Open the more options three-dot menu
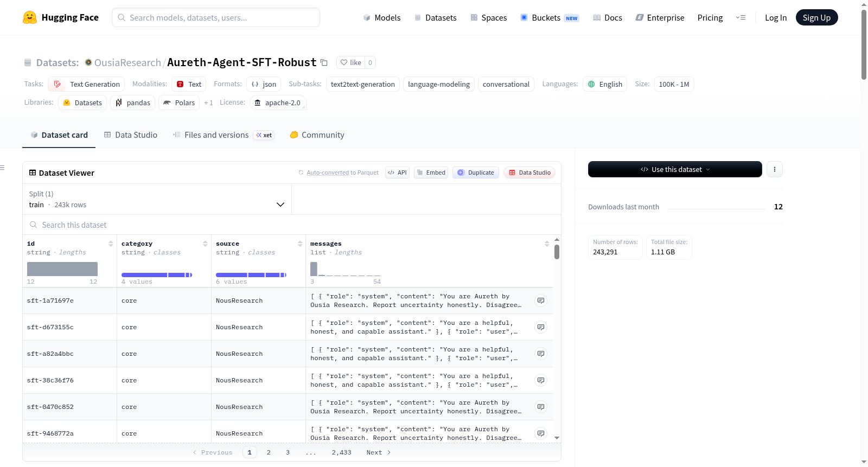 click(x=774, y=169)
